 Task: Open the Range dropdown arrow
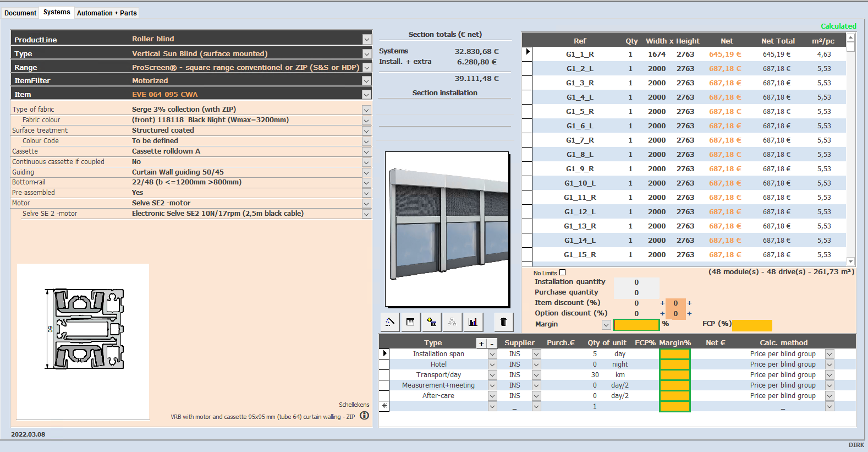click(367, 68)
